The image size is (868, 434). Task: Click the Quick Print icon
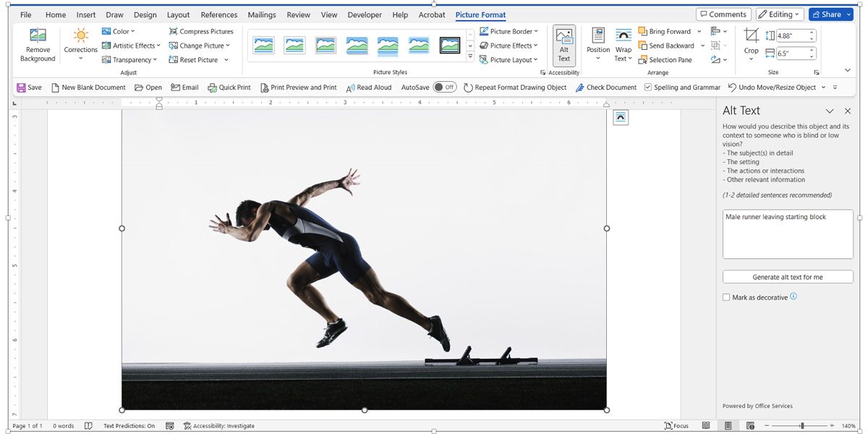pos(212,88)
